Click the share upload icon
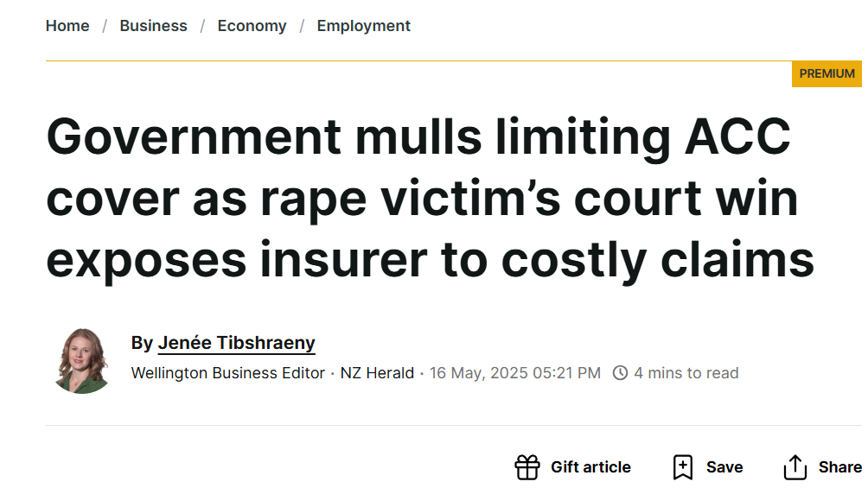This screenshot has width=868, height=488. pos(795,467)
